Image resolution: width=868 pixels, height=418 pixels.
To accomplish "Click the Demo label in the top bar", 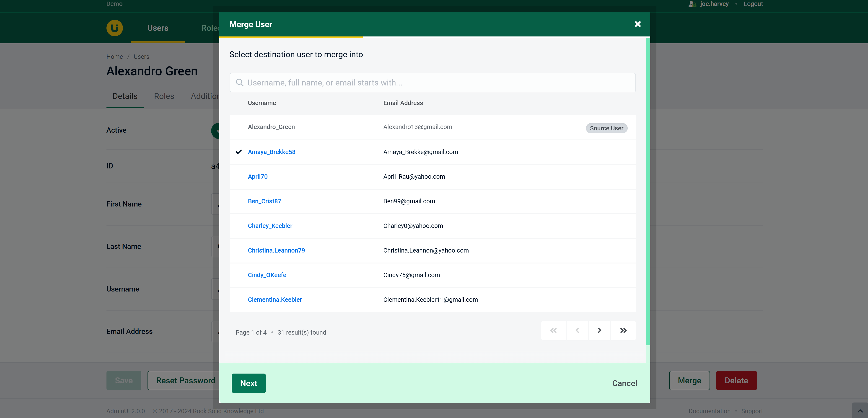I will click(114, 4).
